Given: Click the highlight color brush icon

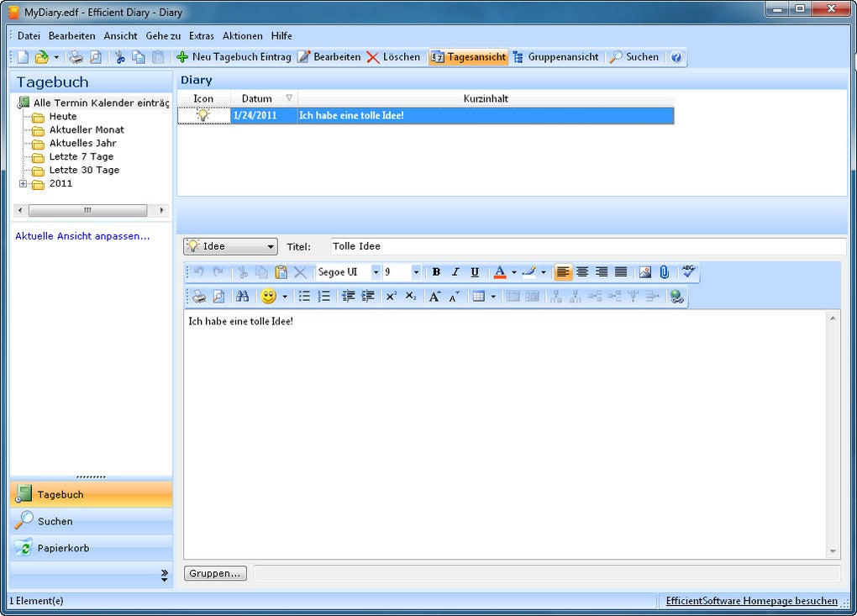Looking at the screenshot, I should (529, 272).
